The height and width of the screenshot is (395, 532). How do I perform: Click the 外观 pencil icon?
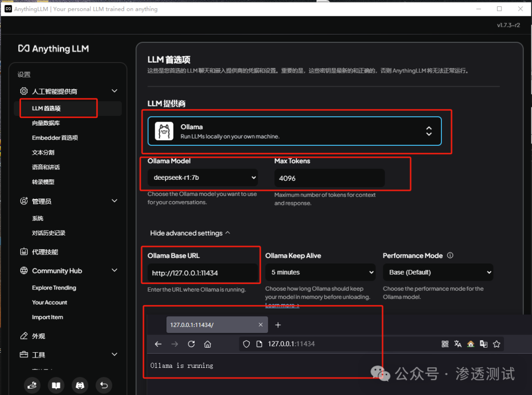tap(24, 335)
